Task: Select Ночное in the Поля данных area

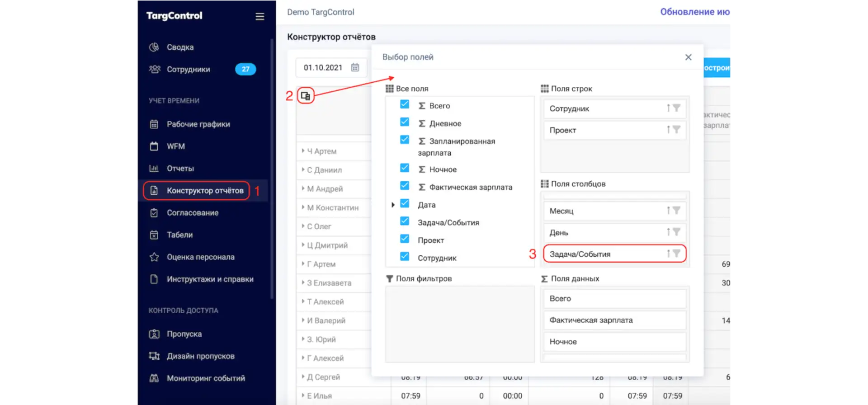Action: coord(615,342)
